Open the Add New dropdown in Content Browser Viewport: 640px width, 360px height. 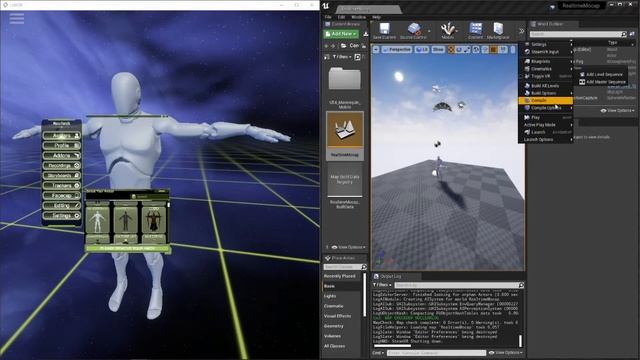[x=341, y=34]
